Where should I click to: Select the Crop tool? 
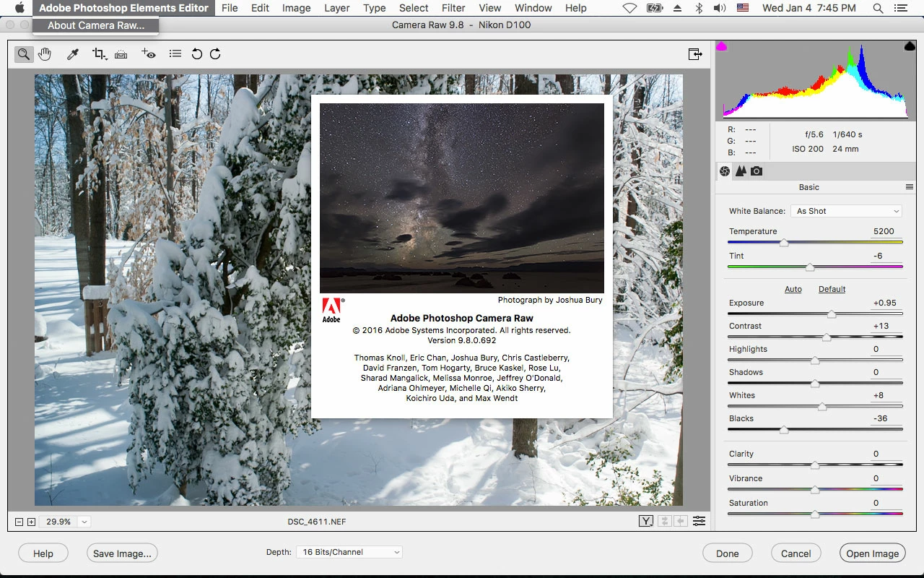(x=100, y=54)
